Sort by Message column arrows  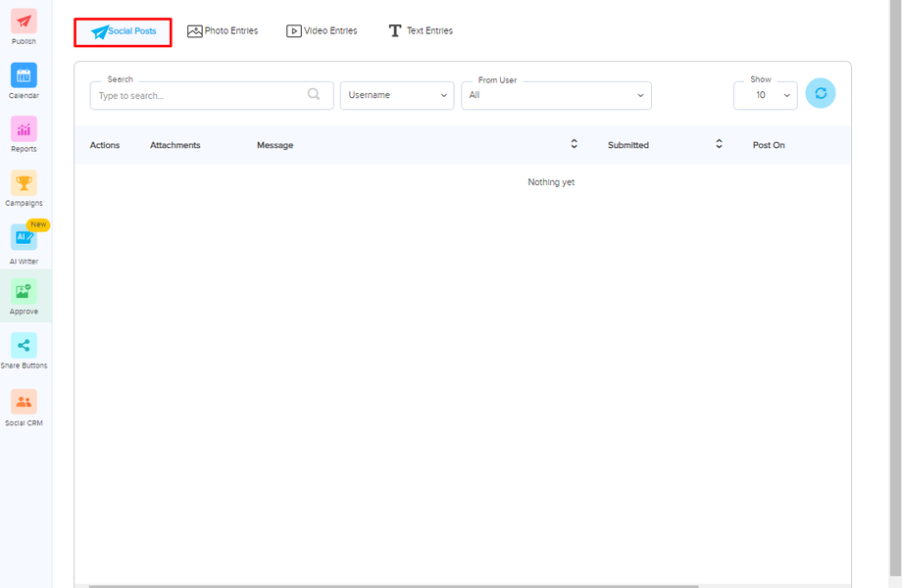(x=574, y=144)
